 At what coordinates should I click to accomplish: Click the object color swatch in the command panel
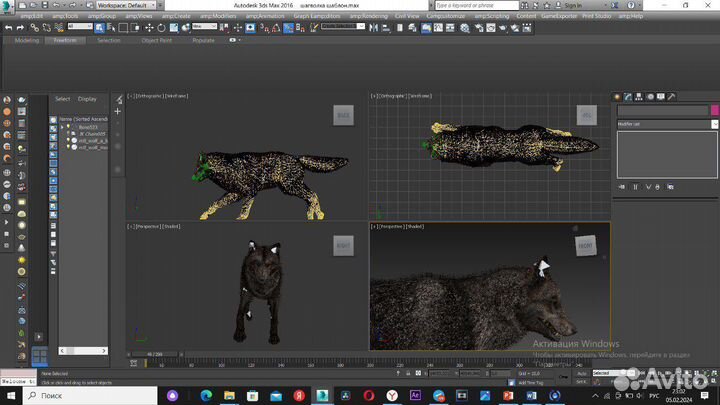click(714, 110)
